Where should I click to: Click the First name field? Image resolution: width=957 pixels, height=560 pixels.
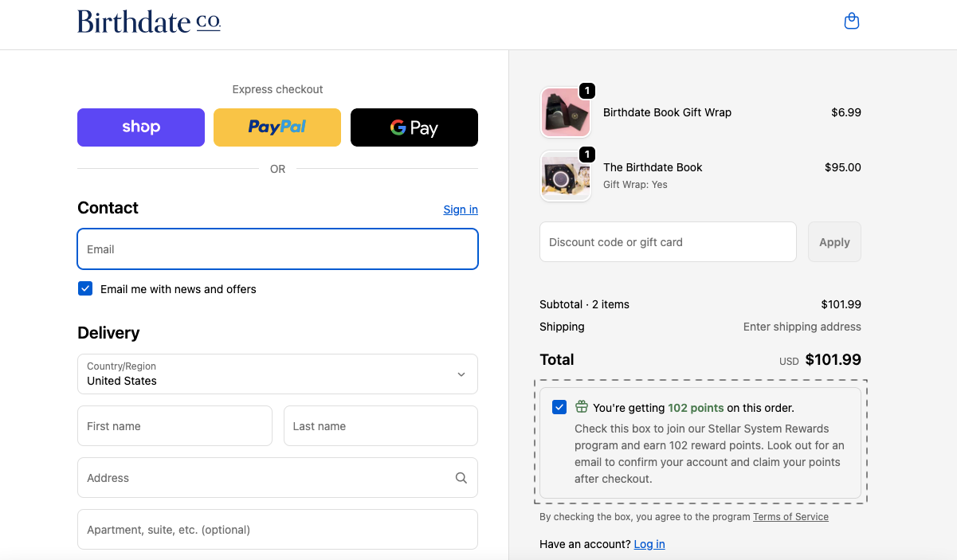(x=175, y=426)
